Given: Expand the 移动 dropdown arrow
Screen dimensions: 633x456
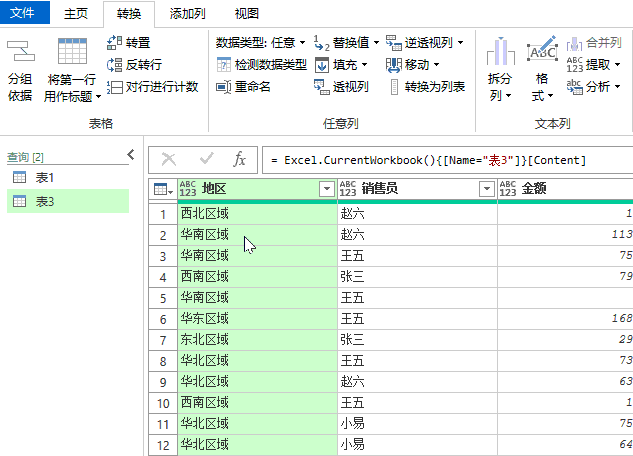Looking at the screenshot, I should pos(436,65).
